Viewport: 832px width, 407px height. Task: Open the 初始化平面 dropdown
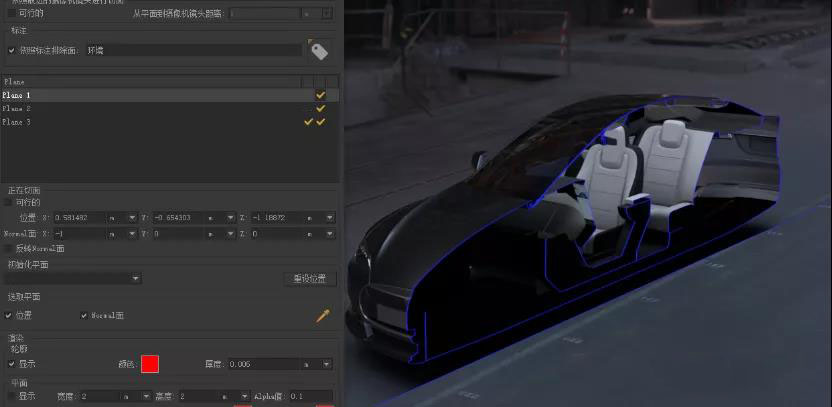point(73,278)
